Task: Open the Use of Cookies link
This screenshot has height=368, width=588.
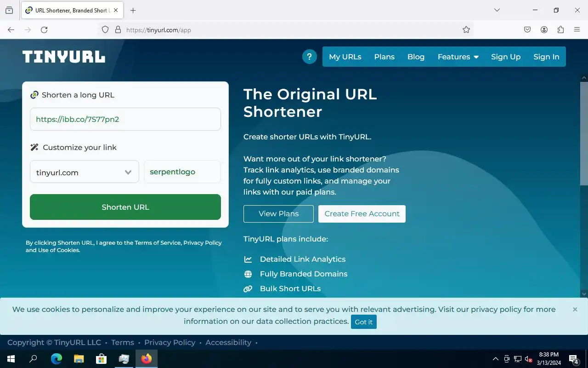Action: [59, 250]
